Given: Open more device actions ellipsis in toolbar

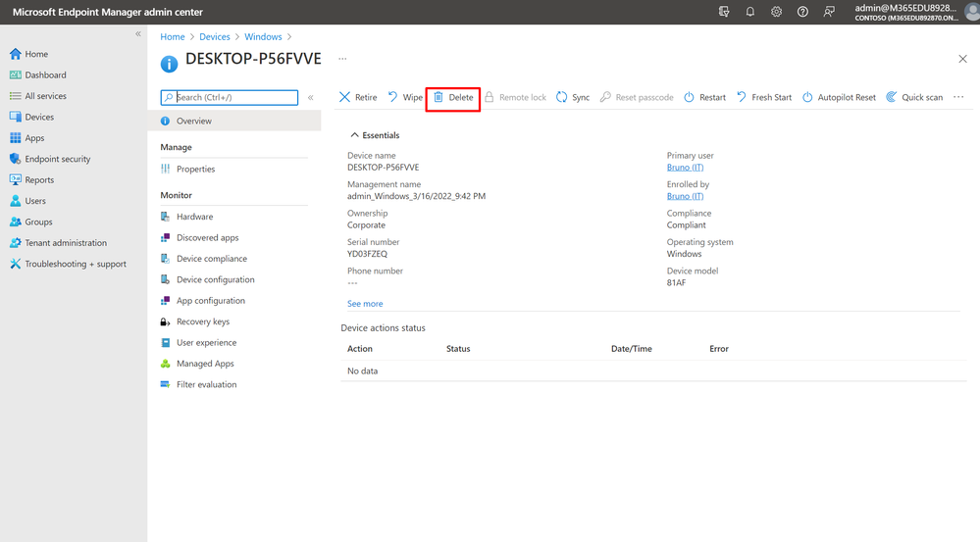Looking at the screenshot, I should coord(958,97).
